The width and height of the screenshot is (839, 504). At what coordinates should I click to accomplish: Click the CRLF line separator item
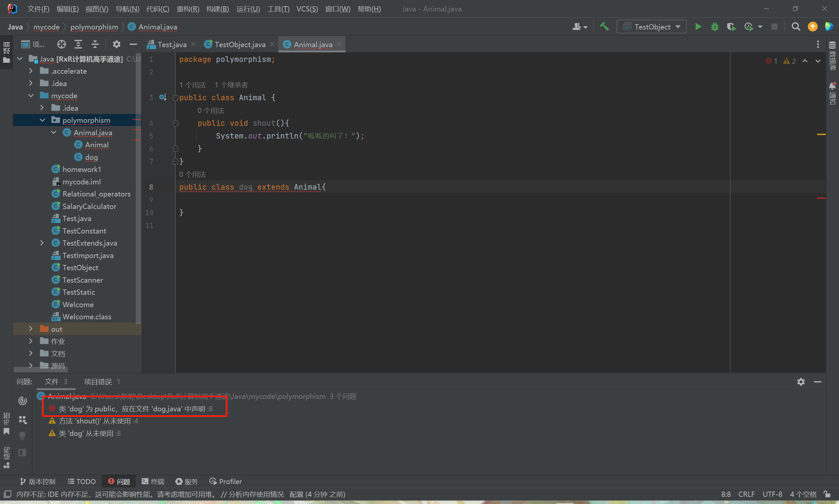[x=746, y=494]
